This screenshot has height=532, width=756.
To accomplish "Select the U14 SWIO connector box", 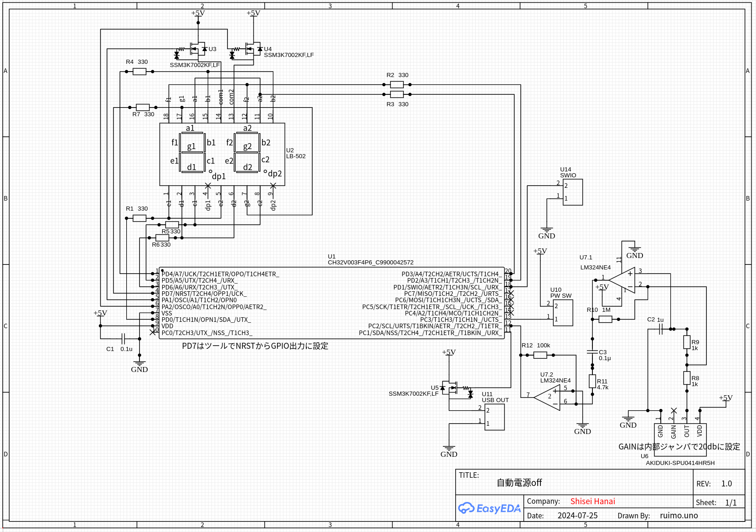I will tap(573, 192).
